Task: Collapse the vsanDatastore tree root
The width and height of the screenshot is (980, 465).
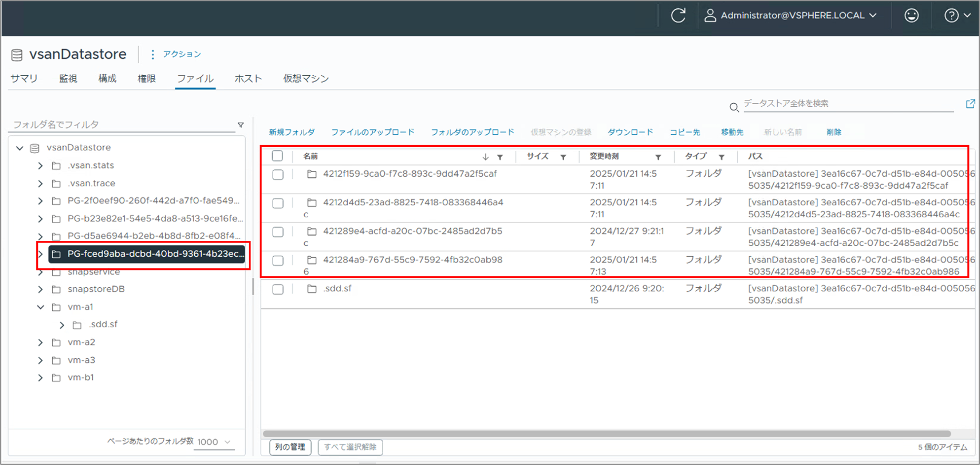Action: [x=20, y=148]
